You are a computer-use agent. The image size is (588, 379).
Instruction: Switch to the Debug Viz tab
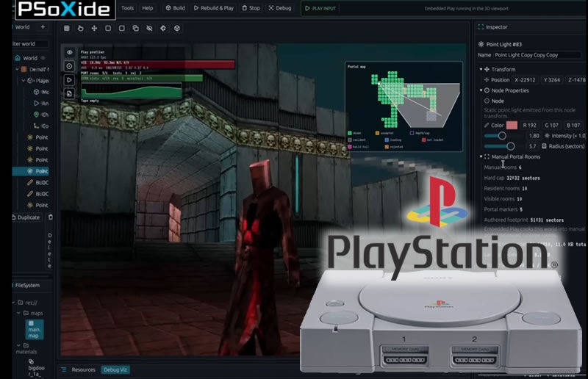point(115,369)
